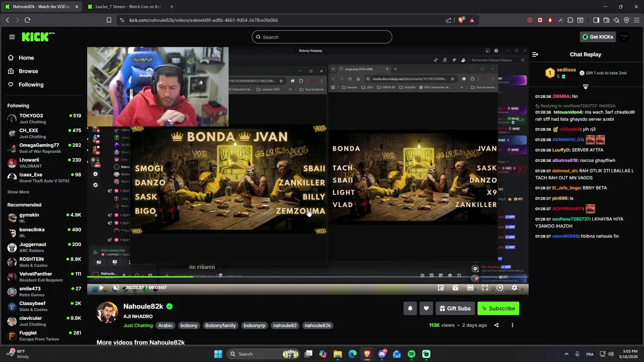Reload the page

pos(27,20)
